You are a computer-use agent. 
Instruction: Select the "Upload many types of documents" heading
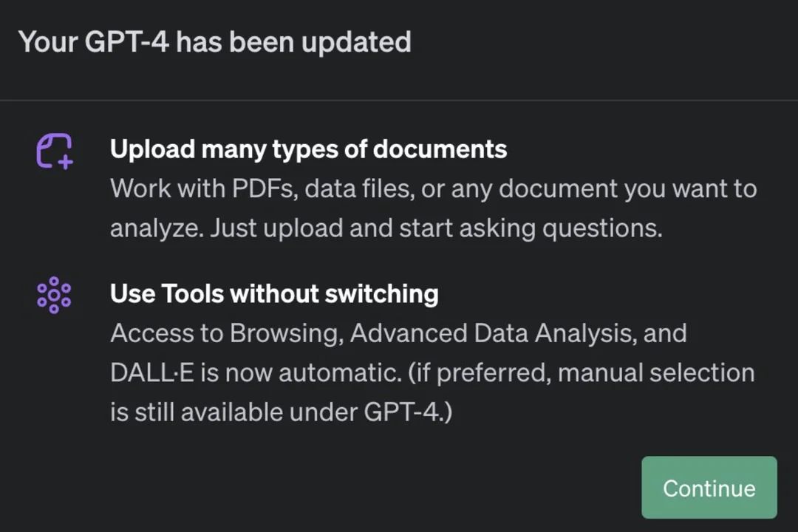(308, 149)
